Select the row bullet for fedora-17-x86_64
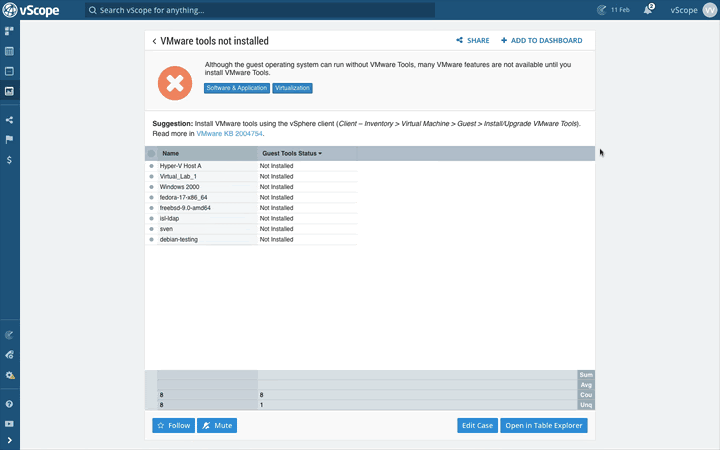This screenshot has width=720, height=450. click(152, 197)
